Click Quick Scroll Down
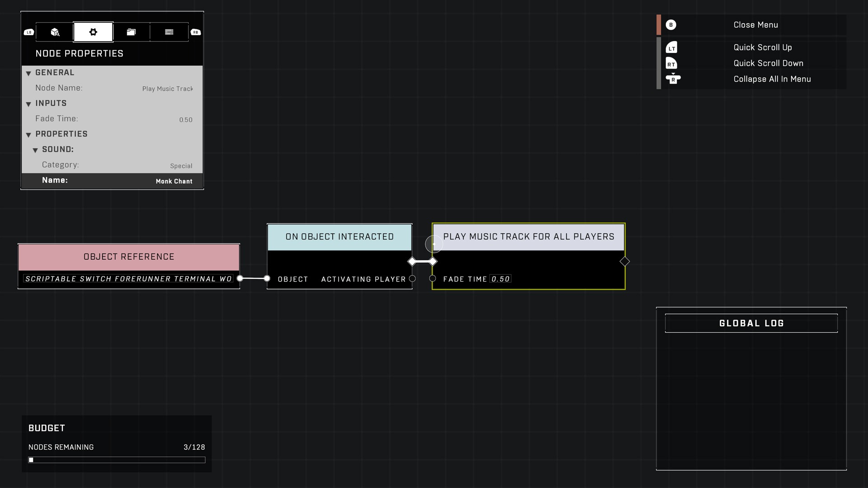The height and width of the screenshot is (488, 868). pyautogui.click(x=768, y=63)
